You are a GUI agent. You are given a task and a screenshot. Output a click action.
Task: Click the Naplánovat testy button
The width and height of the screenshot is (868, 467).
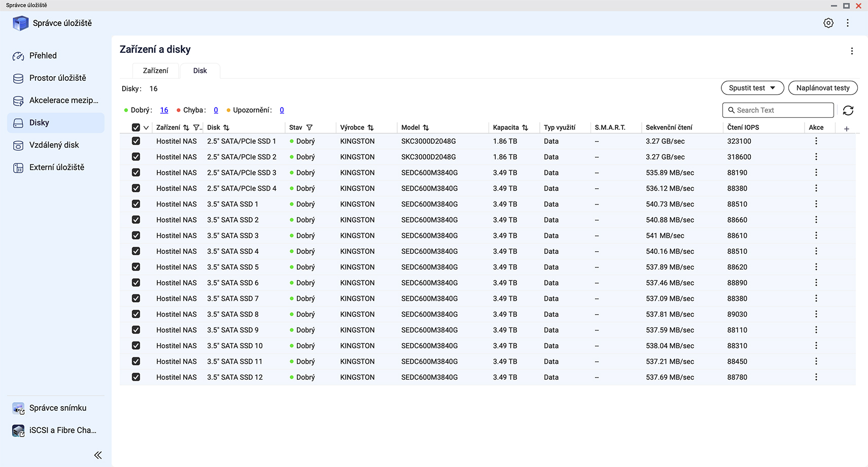click(x=822, y=88)
